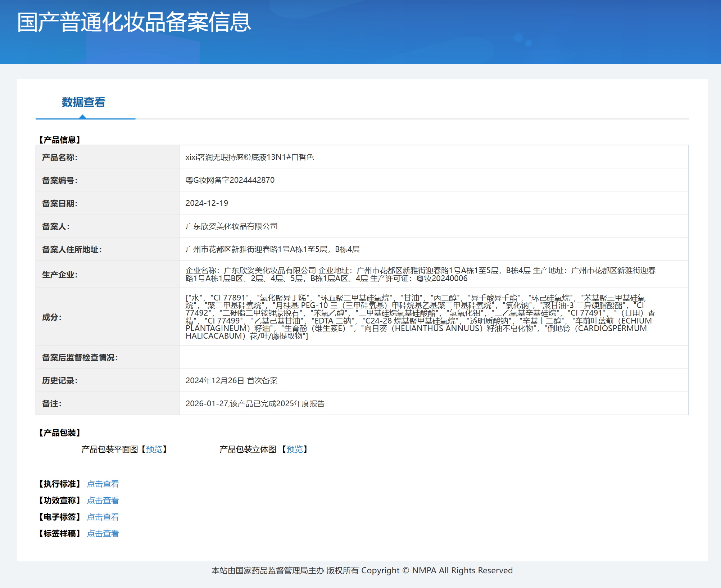Click the 【产品信息】 section heading
The height and width of the screenshot is (588, 721).
[x=60, y=140]
